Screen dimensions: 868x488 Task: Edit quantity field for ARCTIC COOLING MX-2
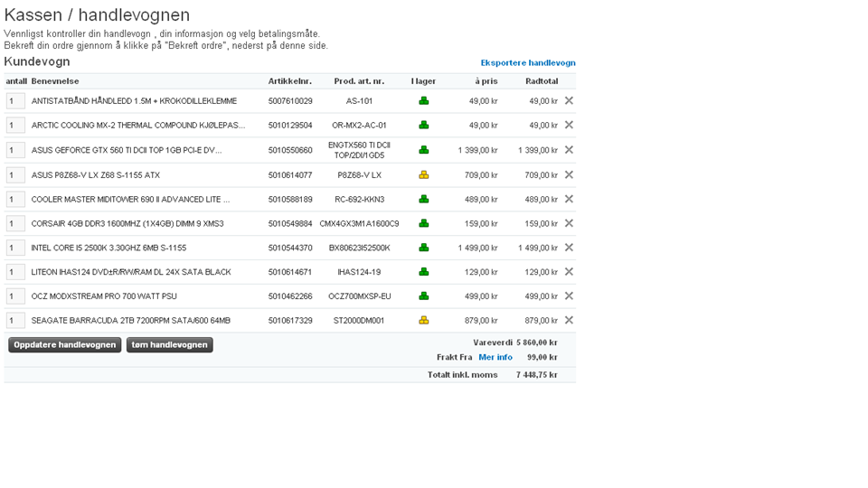click(x=15, y=125)
